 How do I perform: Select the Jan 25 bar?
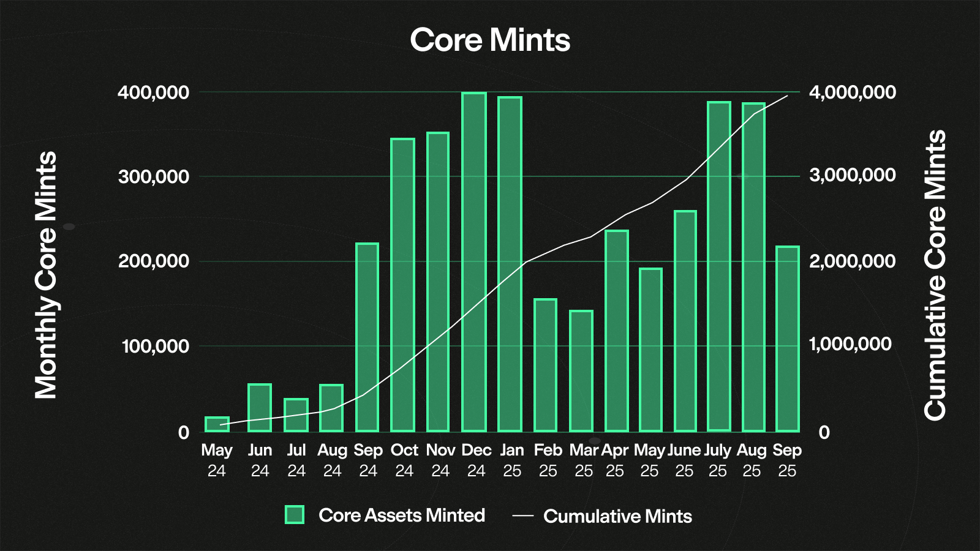pyautogui.click(x=510, y=264)
